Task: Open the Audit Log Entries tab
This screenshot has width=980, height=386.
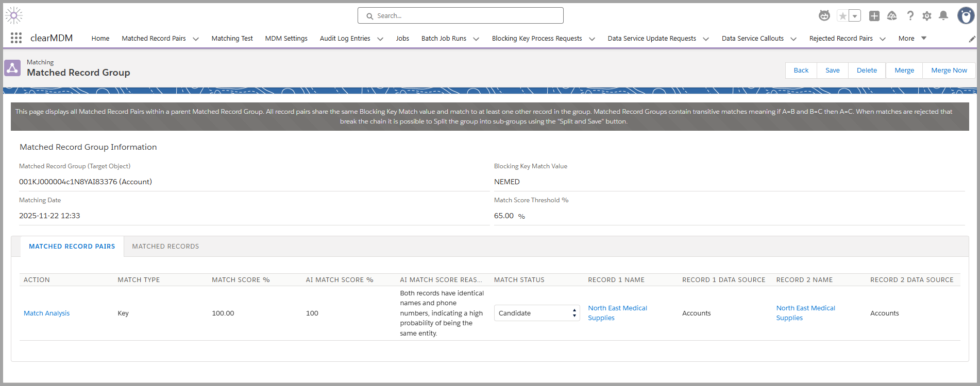Action: pyautogui.click(x=345, y=38)
